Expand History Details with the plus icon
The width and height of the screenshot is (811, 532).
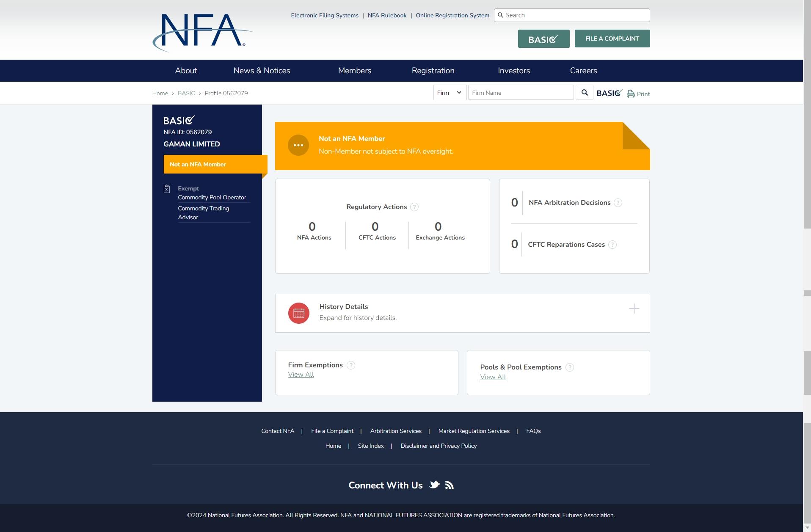pos(634,309)
